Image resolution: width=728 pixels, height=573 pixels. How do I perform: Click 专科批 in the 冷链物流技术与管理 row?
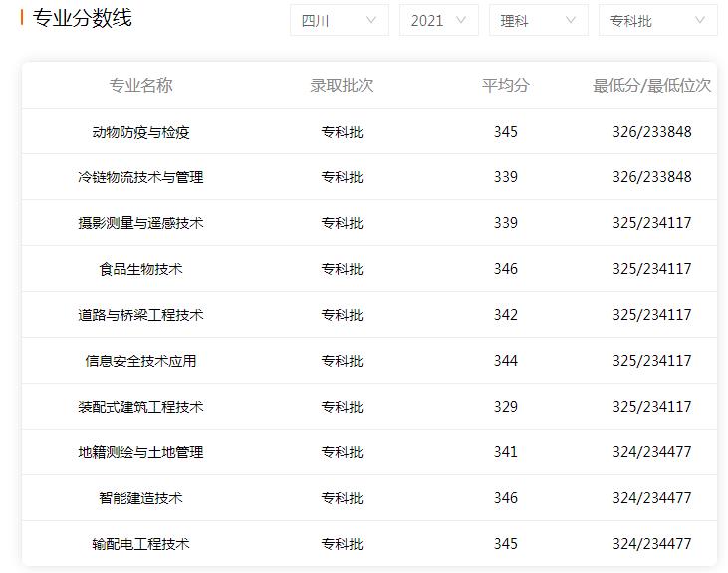coord(343,177)
